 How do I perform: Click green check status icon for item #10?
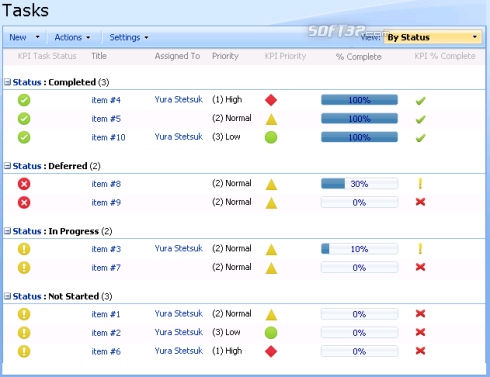tap(24, 137)
